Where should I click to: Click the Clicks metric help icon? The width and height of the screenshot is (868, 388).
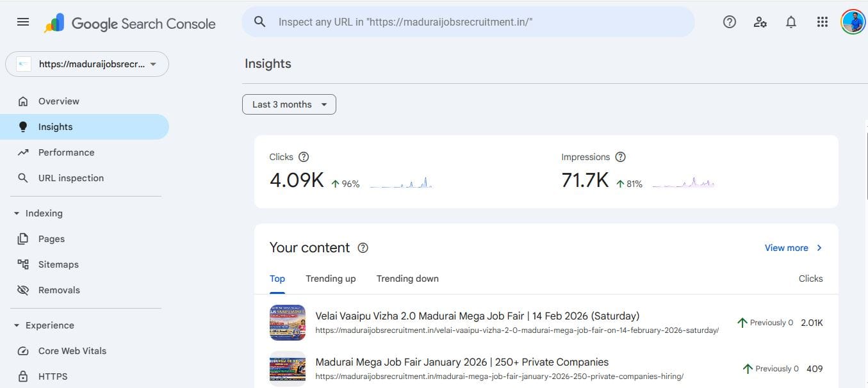pyautogui.click(x=304, y=156)
